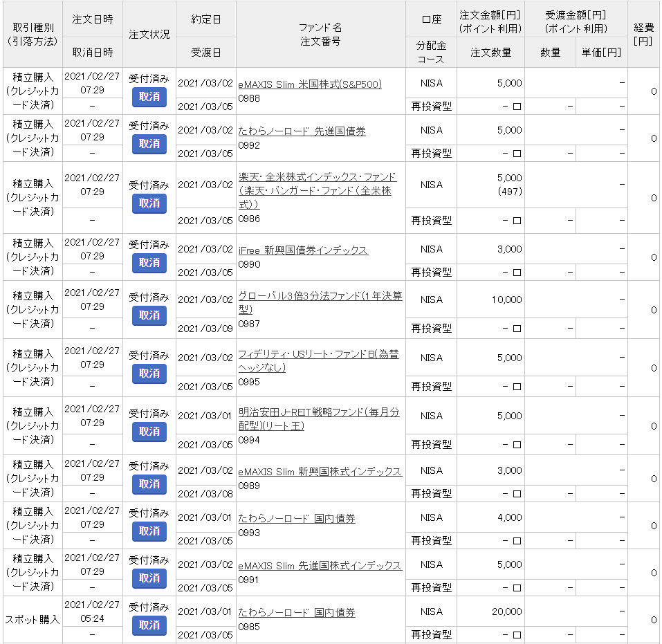Click the スポット購入 transaction type cell
Viewport: 662px width, 644px height.
point(33,620)
